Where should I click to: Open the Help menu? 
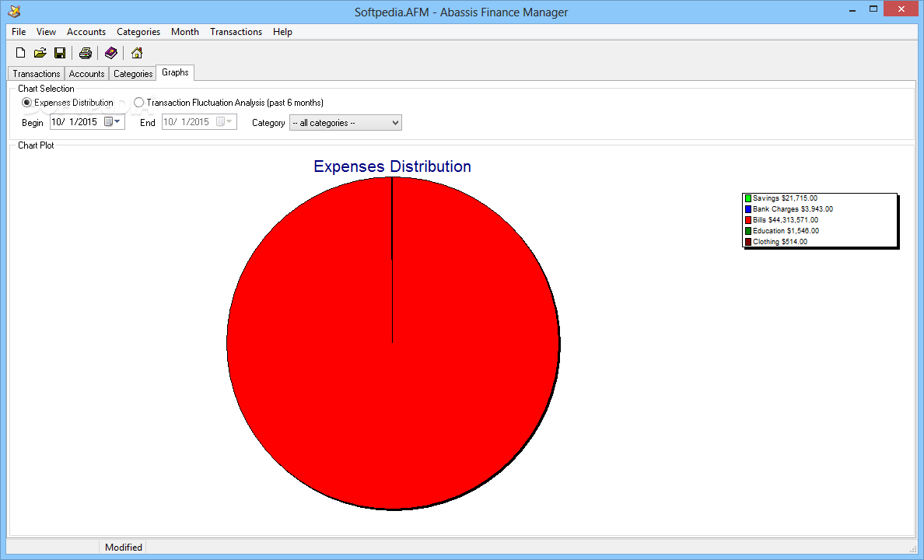click(x=282, y=32)
